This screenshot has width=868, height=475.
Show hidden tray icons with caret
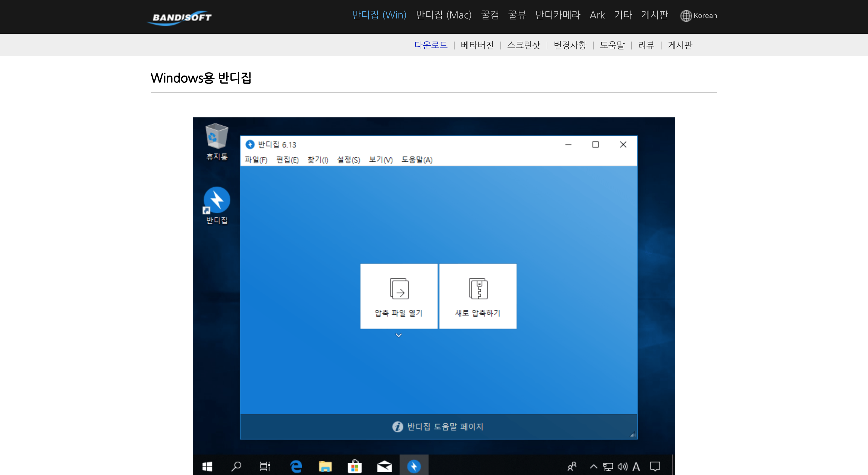point(593,466)
